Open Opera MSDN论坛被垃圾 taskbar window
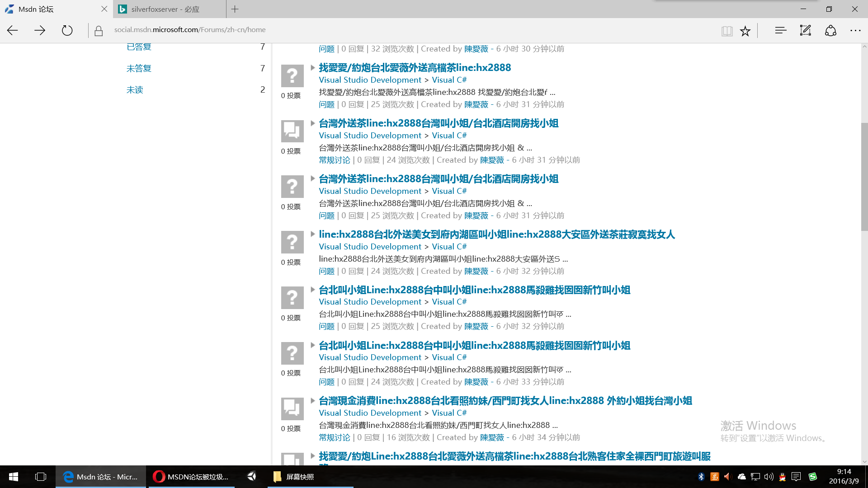This screenshot has width=868, height=488. (x=192, y=477)
